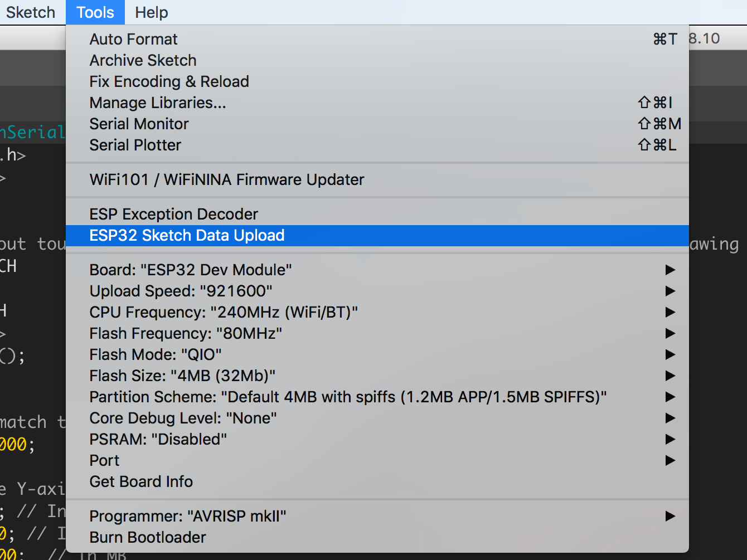Expand the Core Debug Level submenu
This screenshot has width=747, height=560.
pyautogui.click(x=670, y=418)
